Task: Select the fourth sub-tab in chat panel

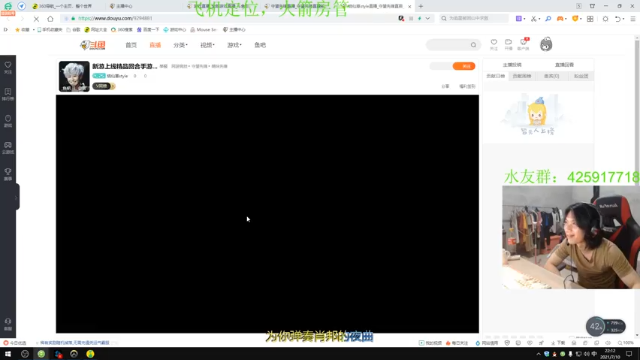Action: click(581, 76)
